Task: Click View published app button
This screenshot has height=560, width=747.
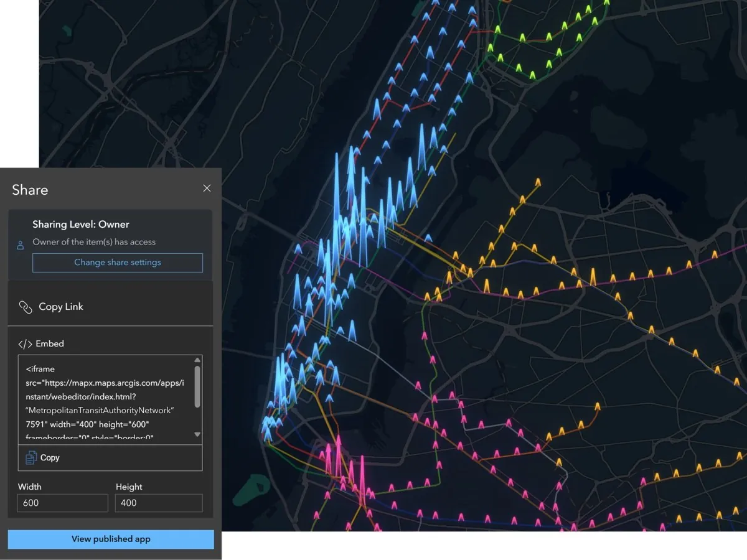Action: (x=111, y=539)
